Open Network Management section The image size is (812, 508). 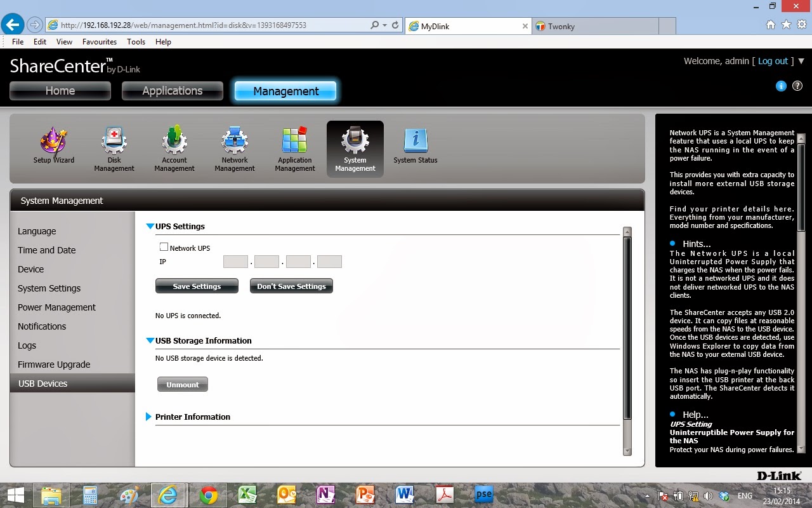[x=235, y=149]
